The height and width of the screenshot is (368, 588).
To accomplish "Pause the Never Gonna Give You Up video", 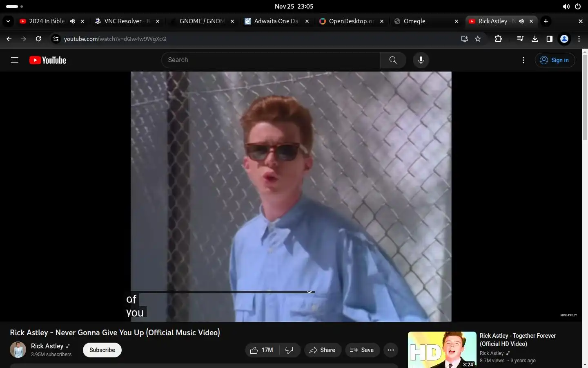I will click(291, 196).
